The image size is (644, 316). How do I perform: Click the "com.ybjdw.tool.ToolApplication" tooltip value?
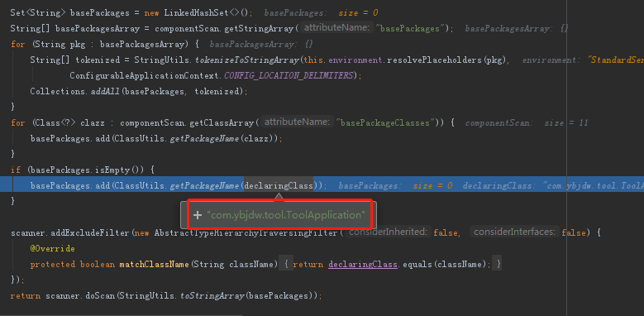(286, 215)
